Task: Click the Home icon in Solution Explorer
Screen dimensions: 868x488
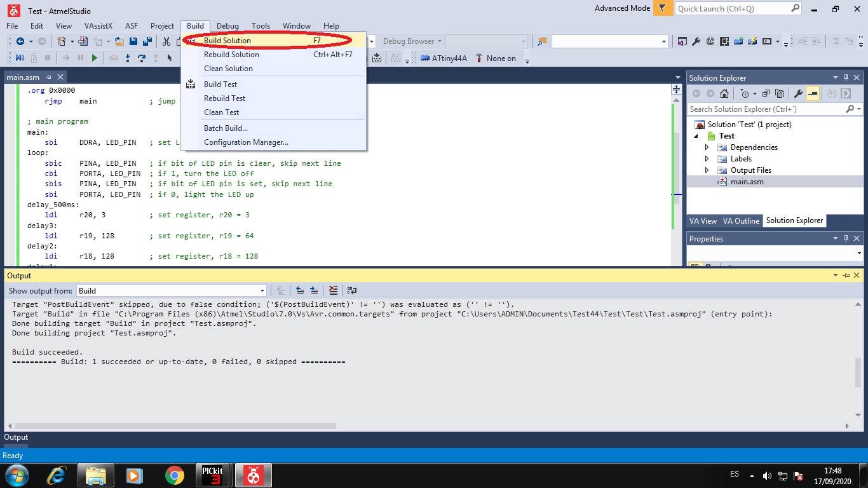Action: coord(724,93)
